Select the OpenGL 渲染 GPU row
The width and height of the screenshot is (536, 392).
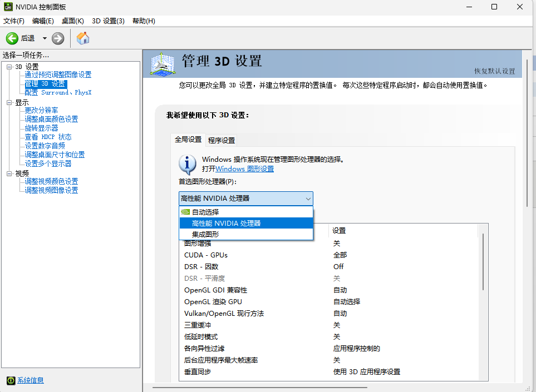328,302
